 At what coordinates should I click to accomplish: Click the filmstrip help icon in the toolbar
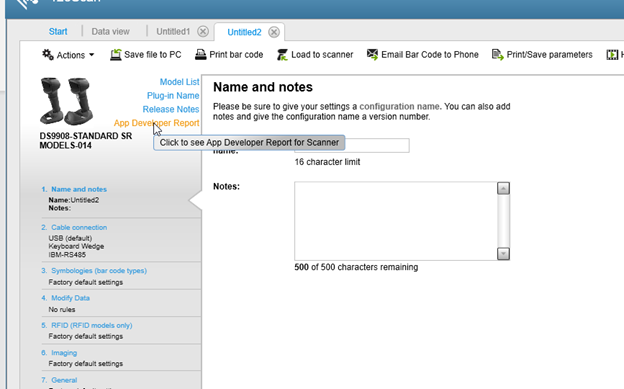[612, 55]
